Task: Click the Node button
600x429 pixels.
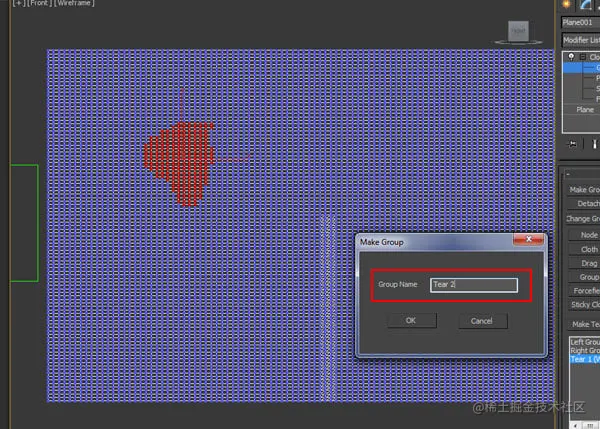Action: tap(584, 235)
